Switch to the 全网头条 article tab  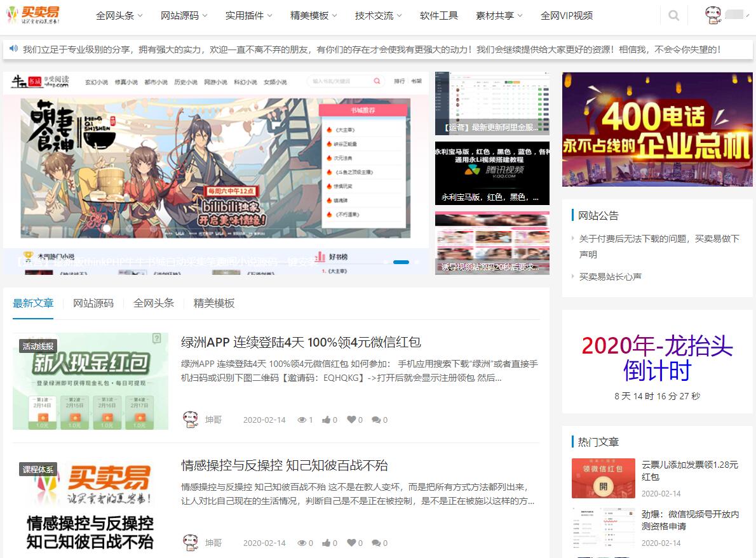pos(153,303)
